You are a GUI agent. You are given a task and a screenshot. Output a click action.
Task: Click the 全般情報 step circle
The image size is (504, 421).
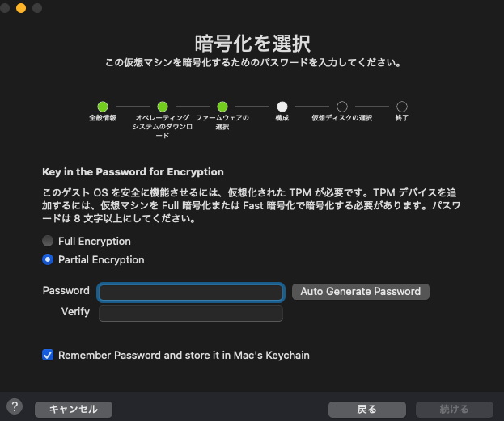[x=103, y=106]
